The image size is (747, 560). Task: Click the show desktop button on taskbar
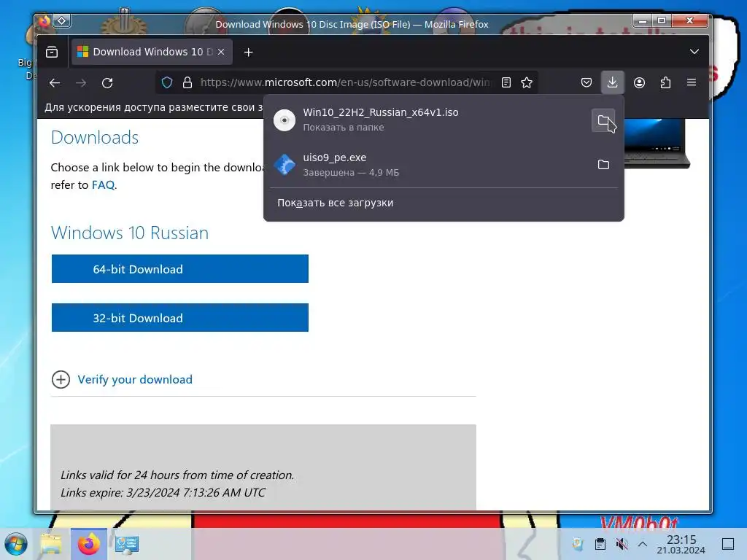coord(728,544)
